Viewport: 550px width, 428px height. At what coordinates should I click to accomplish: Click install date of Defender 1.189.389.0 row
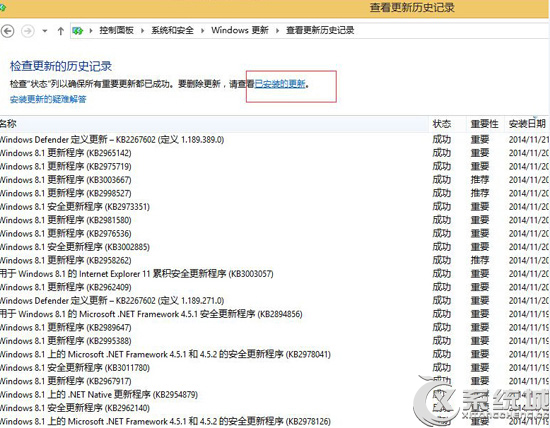[529, 140]
